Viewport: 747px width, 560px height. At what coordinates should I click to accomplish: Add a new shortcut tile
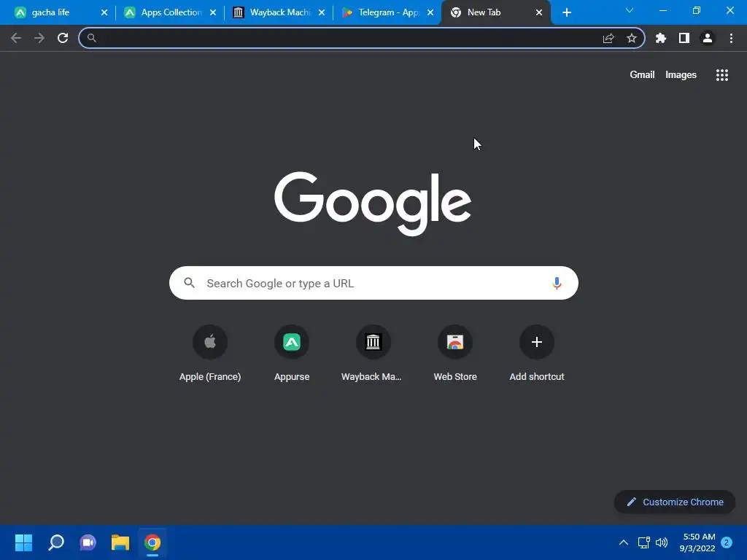[537, 354]
